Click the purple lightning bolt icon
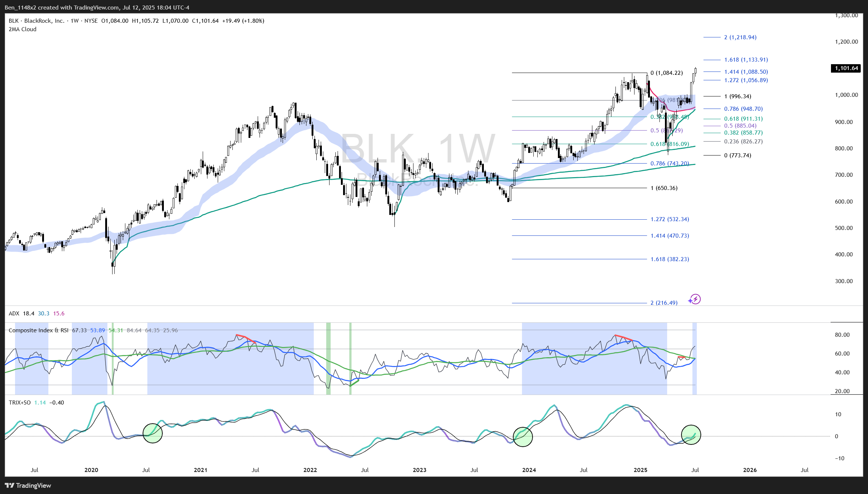 click(695, 299)
